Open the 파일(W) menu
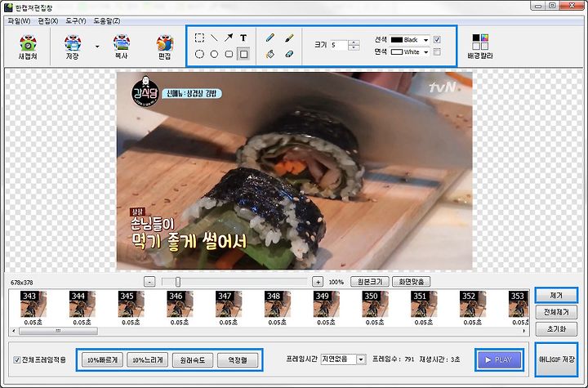 19,21
